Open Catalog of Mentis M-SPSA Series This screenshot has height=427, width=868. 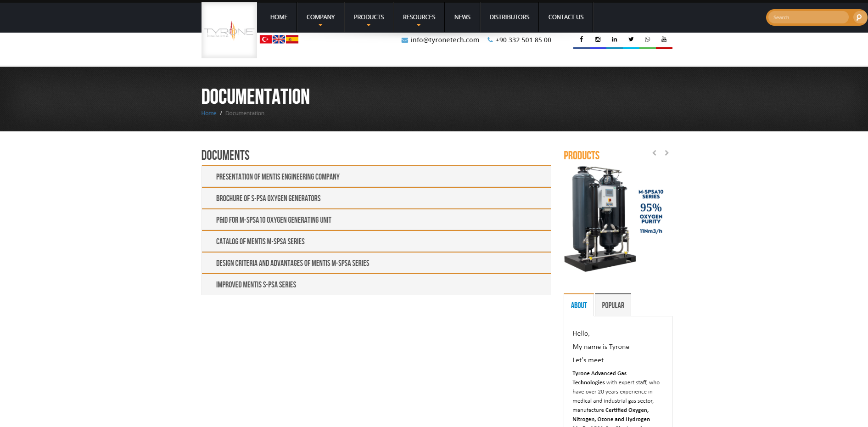[376, 242]
